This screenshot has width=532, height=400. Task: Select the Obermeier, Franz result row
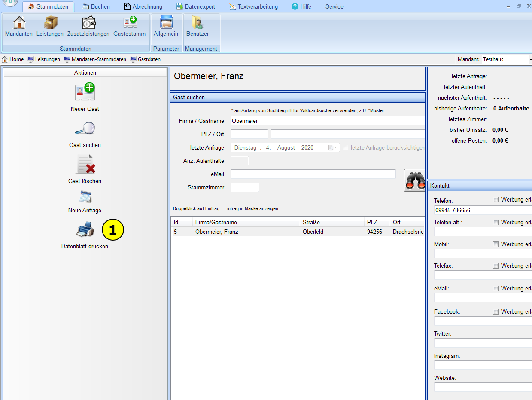point(258,232)
